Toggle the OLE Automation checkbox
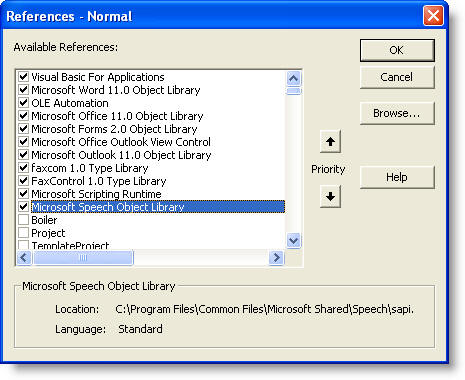Image resolution: width=465 pixels, height=380 pixels. click(23, 103)
